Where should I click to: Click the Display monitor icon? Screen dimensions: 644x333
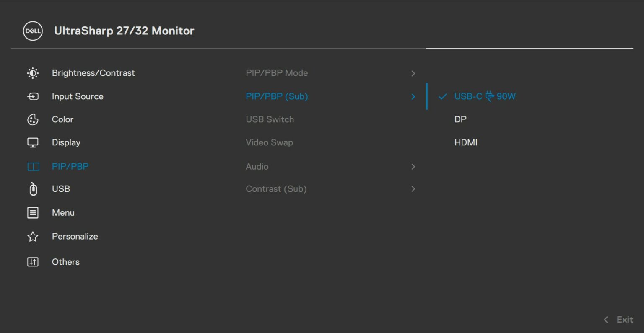(x=32, y=142)
